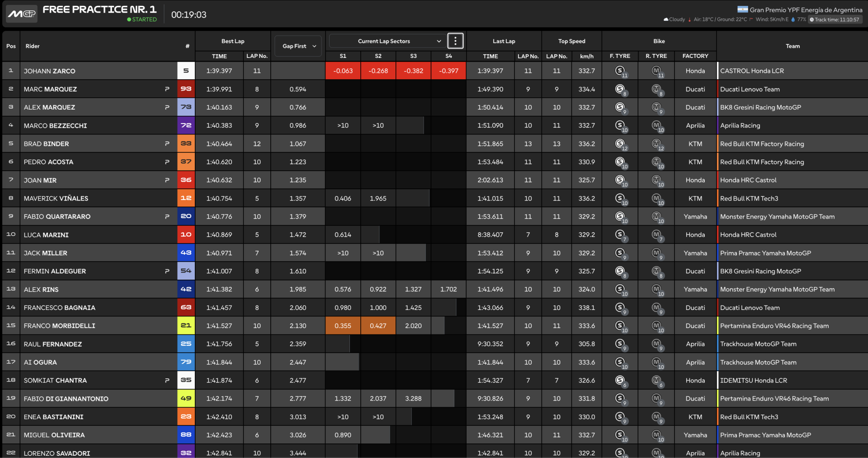This screenshot has width=868, height=458.
Task: Click the Top Speed header
Action: click(x=572, y=41)
